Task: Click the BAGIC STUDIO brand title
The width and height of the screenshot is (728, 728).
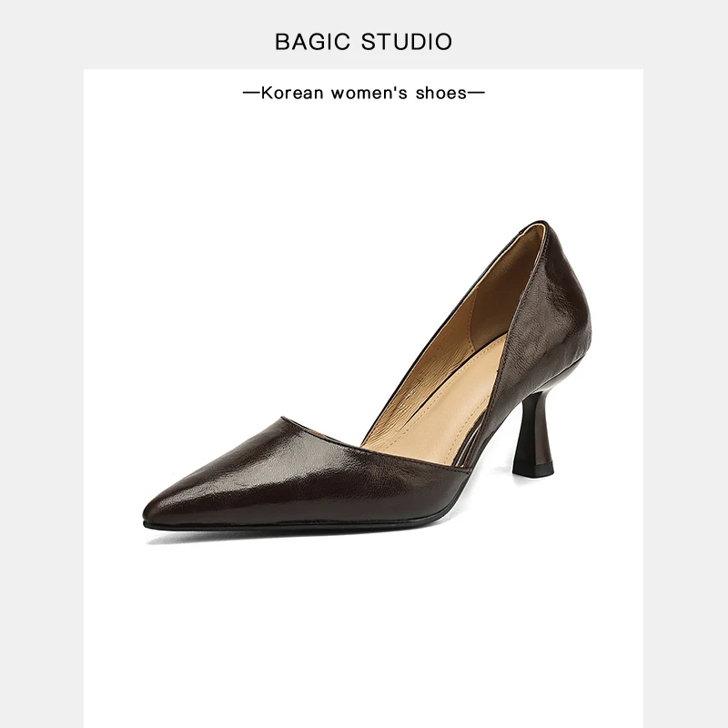Action: (x=363, y=42)
